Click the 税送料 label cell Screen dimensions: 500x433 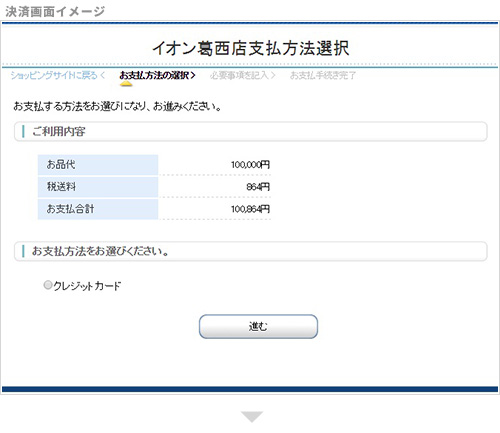coord(98,187)
